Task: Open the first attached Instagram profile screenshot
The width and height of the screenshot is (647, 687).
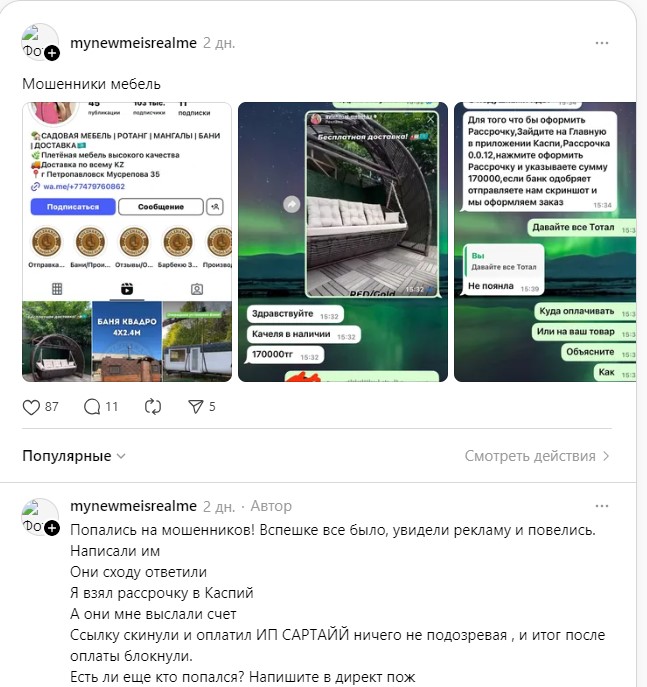Action: (x=127, y=242)
